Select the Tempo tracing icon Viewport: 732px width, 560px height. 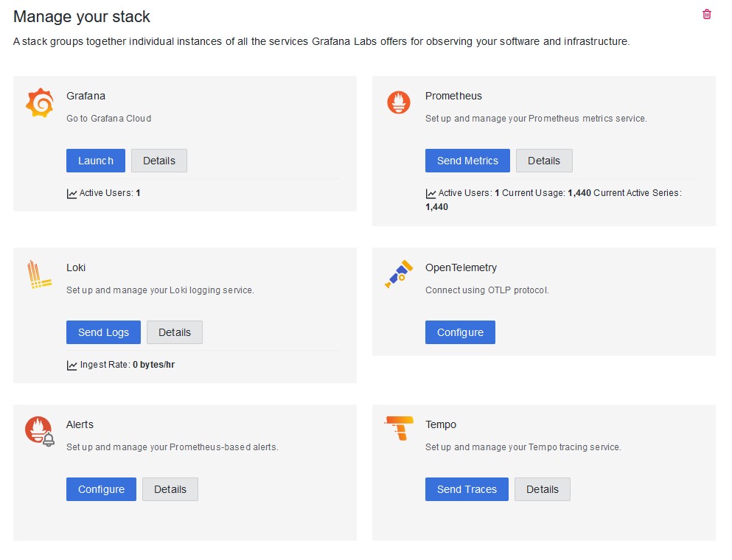coord(398,427)
